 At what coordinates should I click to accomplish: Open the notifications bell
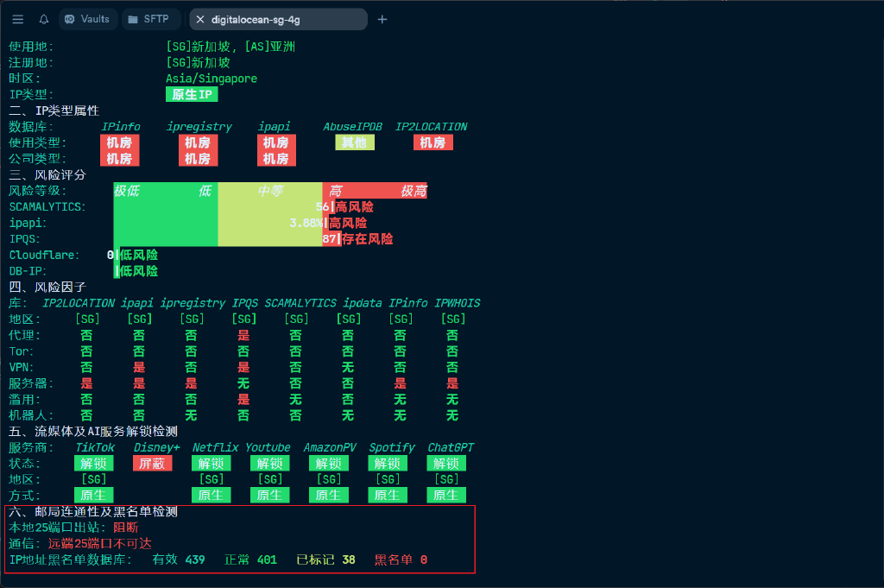pyautogui.click(x=42, y=19)
